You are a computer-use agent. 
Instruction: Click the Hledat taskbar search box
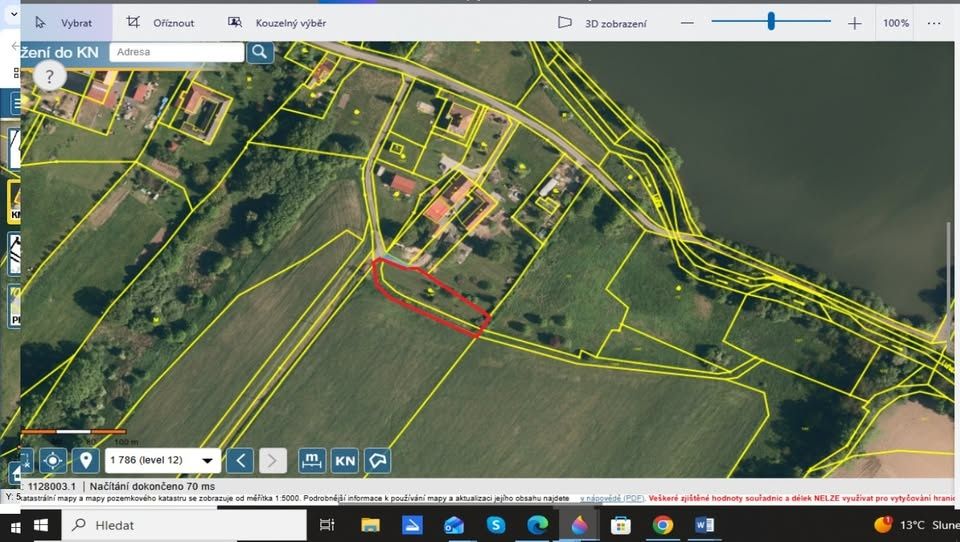[x=184, y=525]
